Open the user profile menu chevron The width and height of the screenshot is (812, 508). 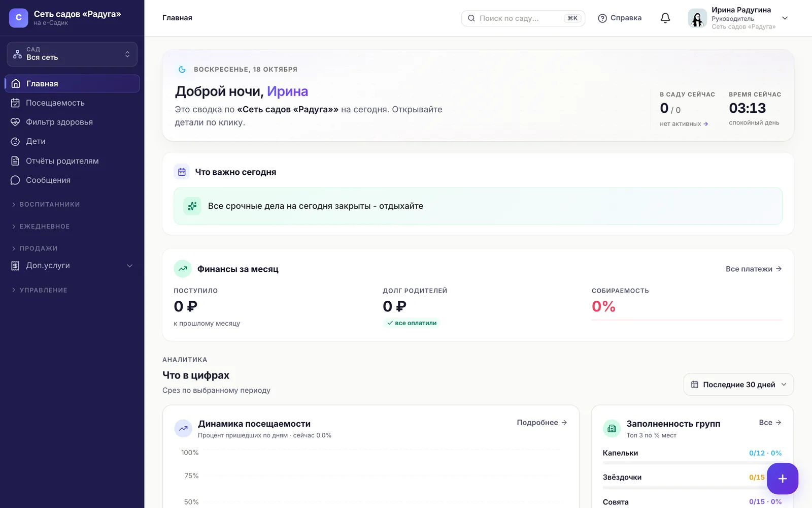(785, 18)
